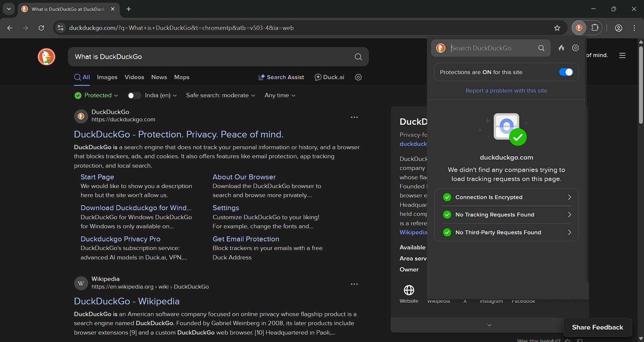This screenshot has height=342, width=644.
Task: Click Report a problem with this site
Action: point(506,90)
